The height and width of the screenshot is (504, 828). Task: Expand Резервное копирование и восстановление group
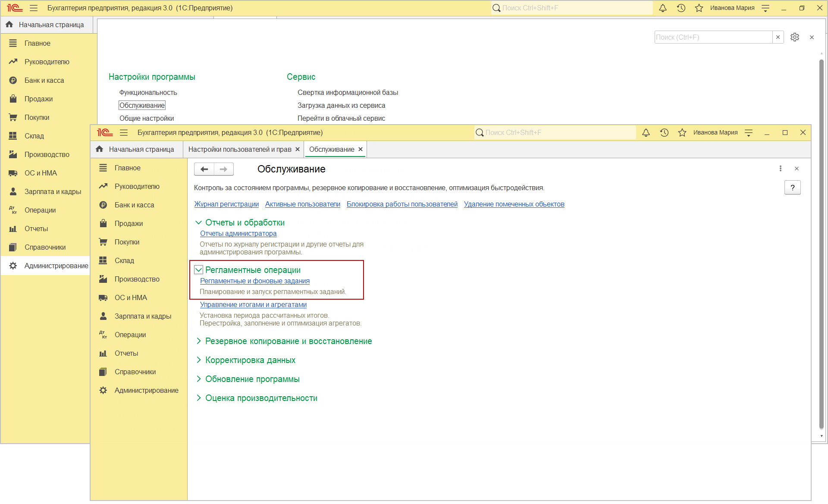[198, 341]
